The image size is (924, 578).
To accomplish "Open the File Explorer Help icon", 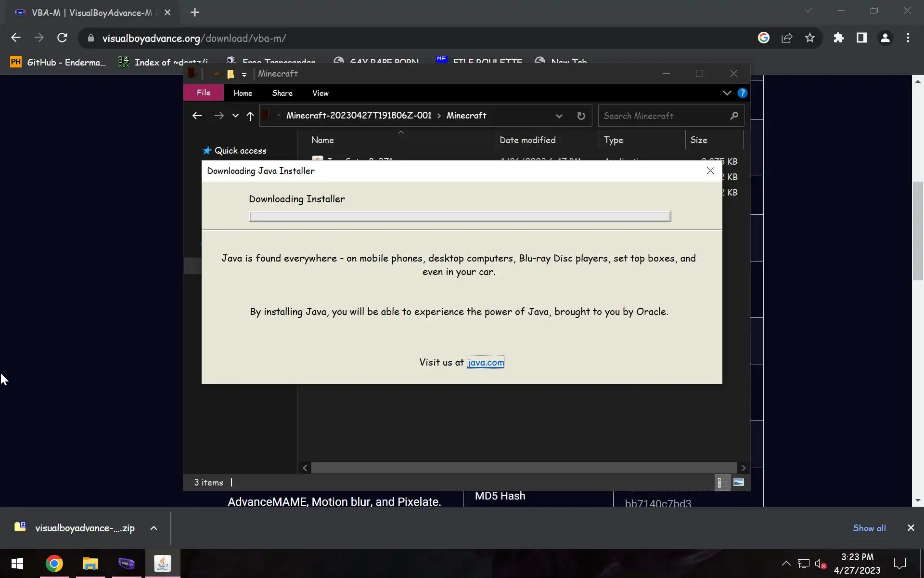I will (x=742, y=93).
